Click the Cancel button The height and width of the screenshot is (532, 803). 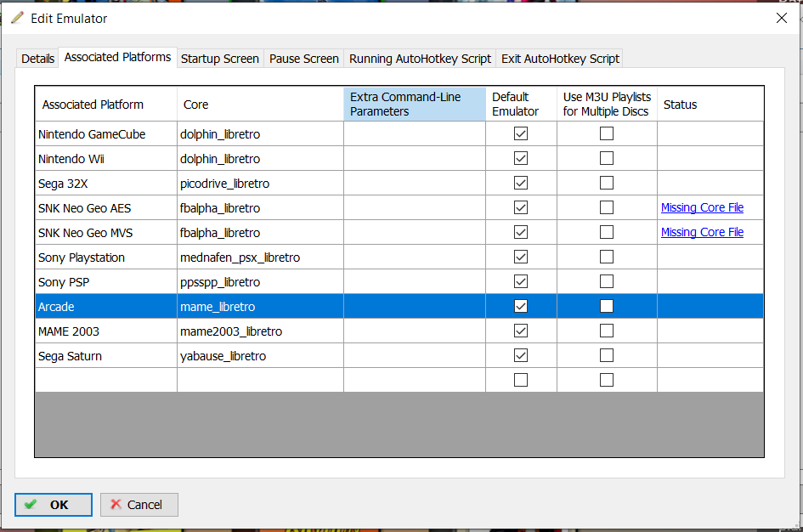pyautogui.click(x=139, y=505)
